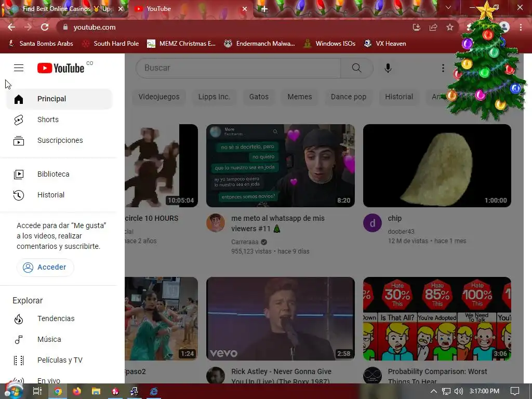Open notification center icon in taskbar
The image size is (532, 399).
tap(515, 391)
